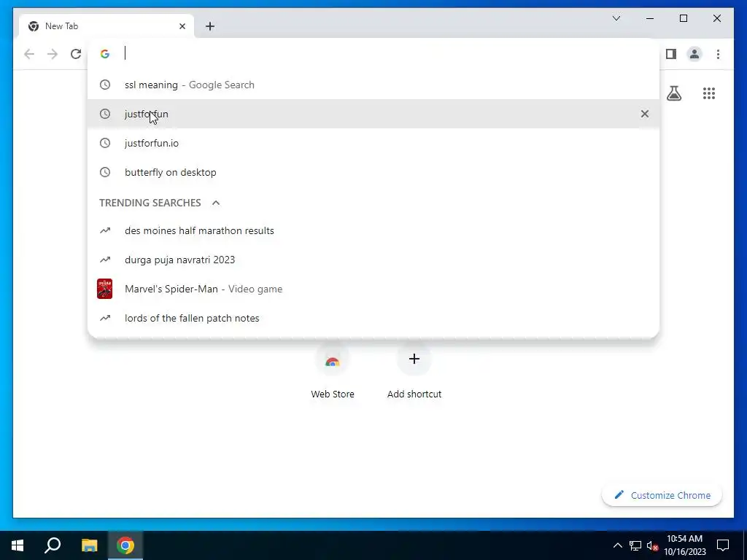747x560 pixels.
Task: Close the New Tab tab
Action: coord(182,26)
